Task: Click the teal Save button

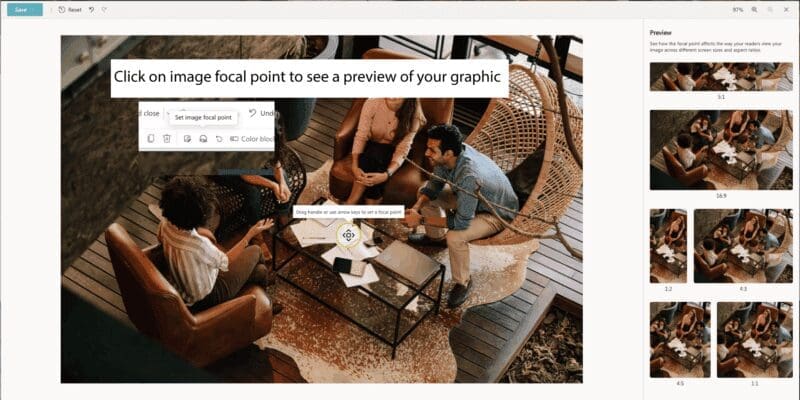Action: click(25, 10)
